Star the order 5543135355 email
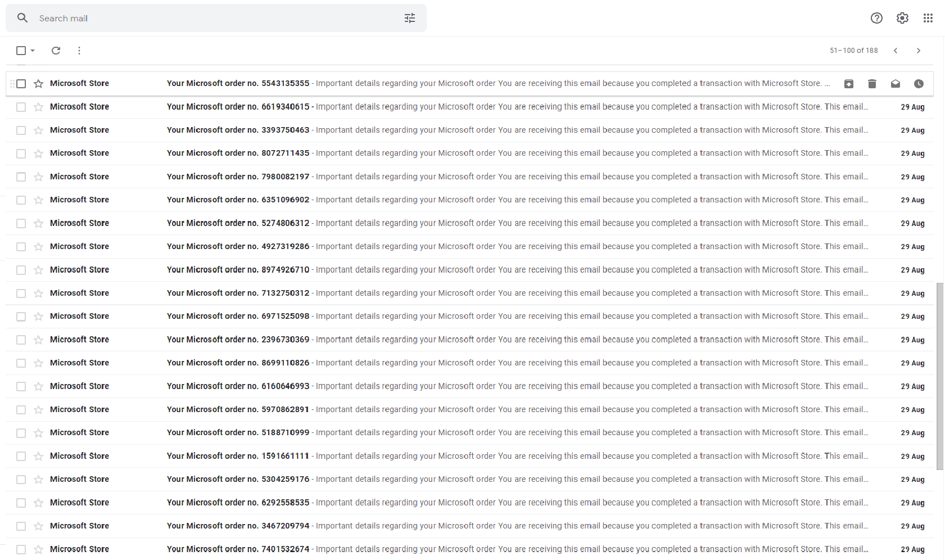This screenshot has width=945, height=560. pos(38,84)
